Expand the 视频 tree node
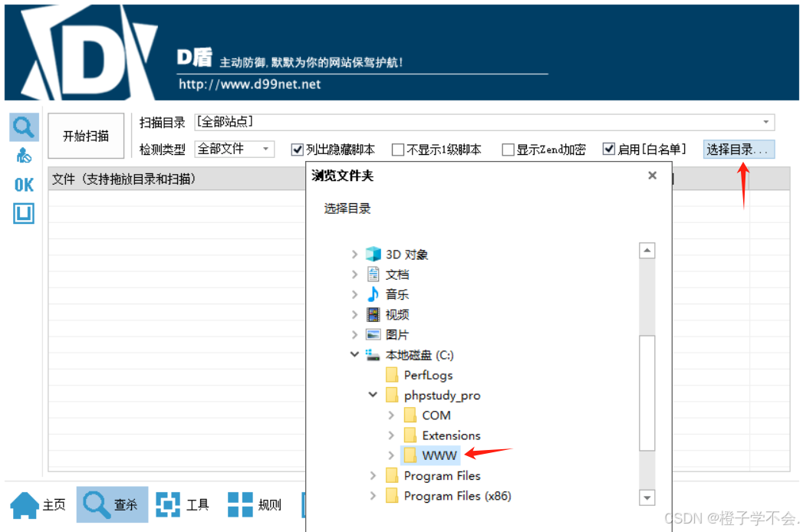 [x=355, y=314]
